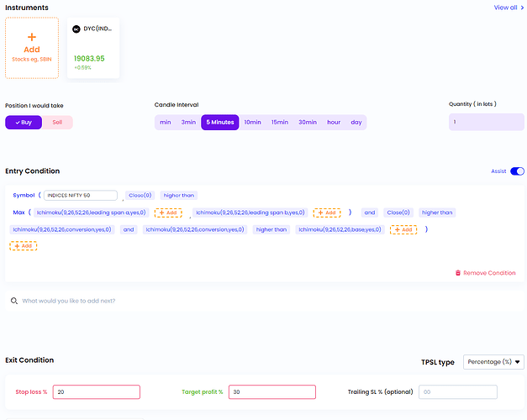Click 'higher than' chip at row end
527x420 pixels.
pos(437,213)
